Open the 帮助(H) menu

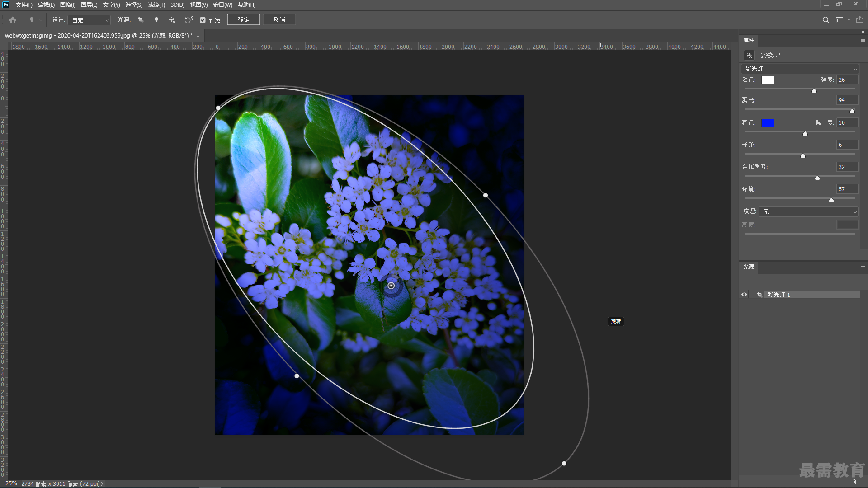tap(247, 5)
